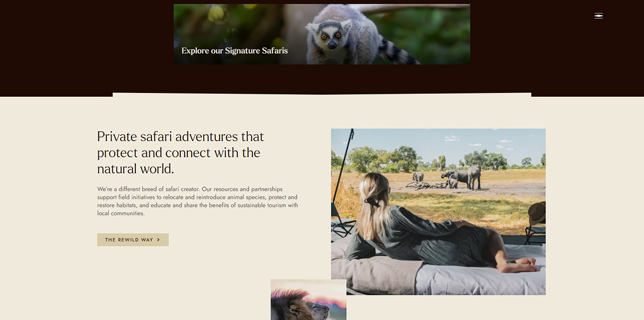This screenshot has height=320, width=644.
Task: Click the words "natural world." in the heading
Action: (x=135, y=169)
